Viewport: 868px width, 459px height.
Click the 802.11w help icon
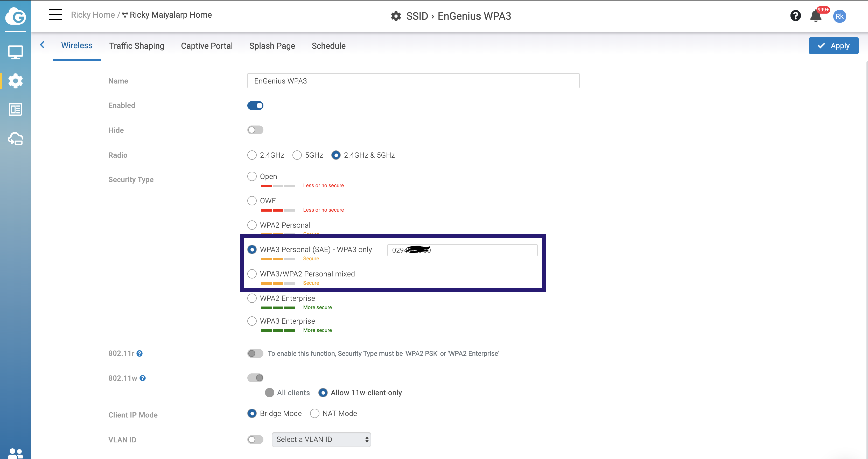click(143, 378)
